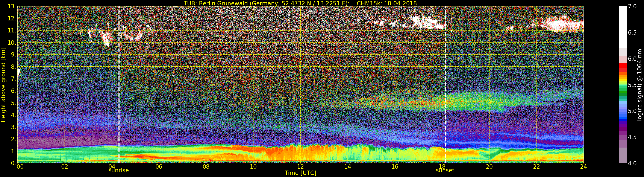Click the '12.' height tick label

pos(12,18)
